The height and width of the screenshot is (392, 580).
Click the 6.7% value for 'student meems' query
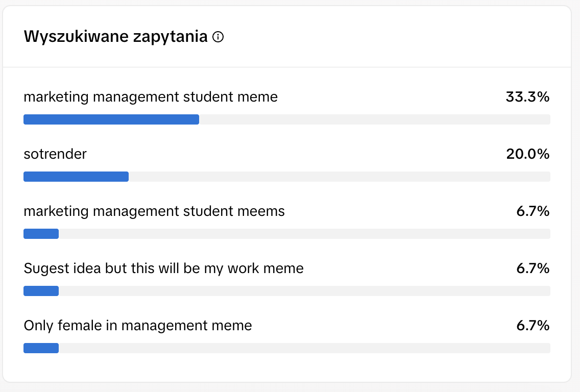pyautogui.click(x=533, y=211)
